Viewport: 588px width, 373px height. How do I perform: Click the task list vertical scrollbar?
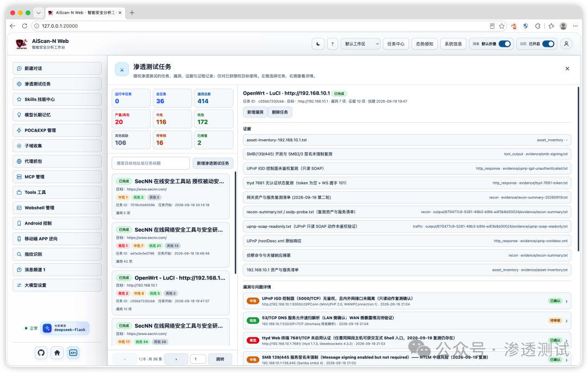pos(236,222)
